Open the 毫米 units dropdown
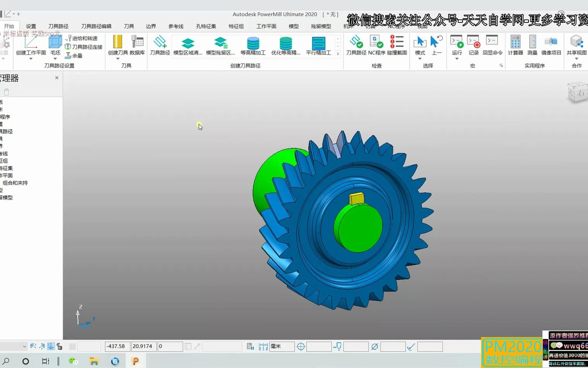Image resolution: width=588 pixels, height=368 pixels. pyautogui.click(x=282, y=346)
